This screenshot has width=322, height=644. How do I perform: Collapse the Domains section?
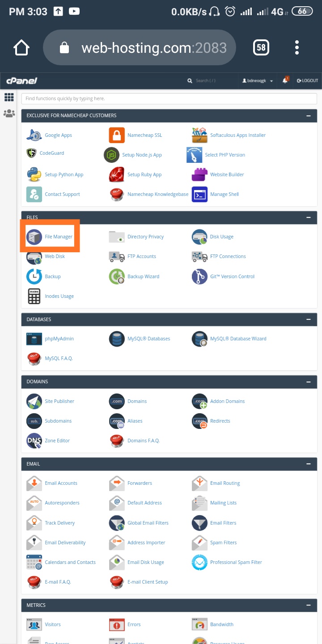[x=308, y=381]
